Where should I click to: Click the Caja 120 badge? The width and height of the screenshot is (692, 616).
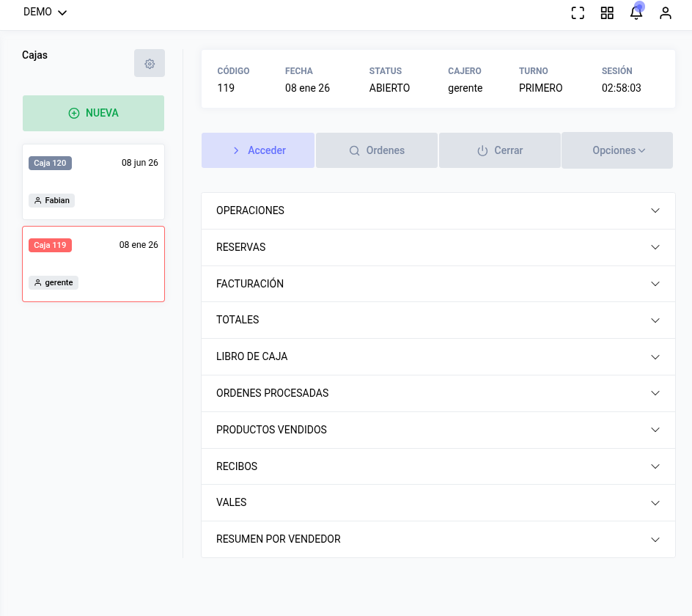[51, 163]
